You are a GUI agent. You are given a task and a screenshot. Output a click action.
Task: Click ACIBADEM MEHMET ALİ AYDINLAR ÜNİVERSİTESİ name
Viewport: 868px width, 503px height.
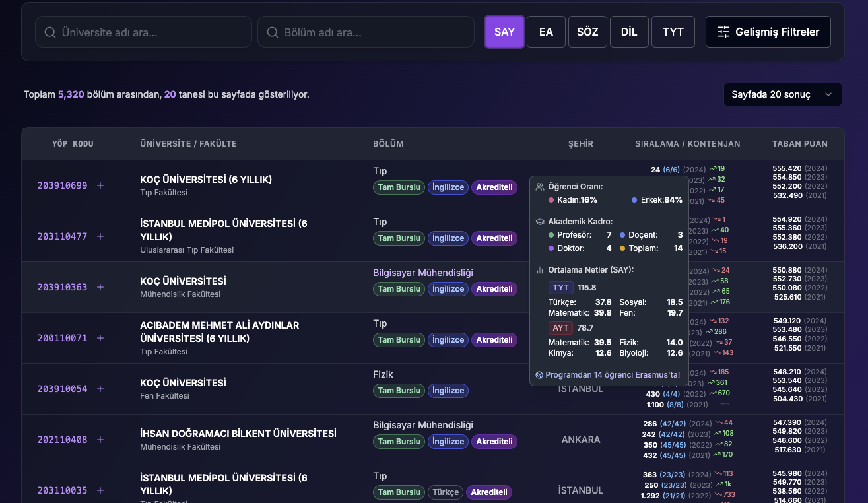219,332
